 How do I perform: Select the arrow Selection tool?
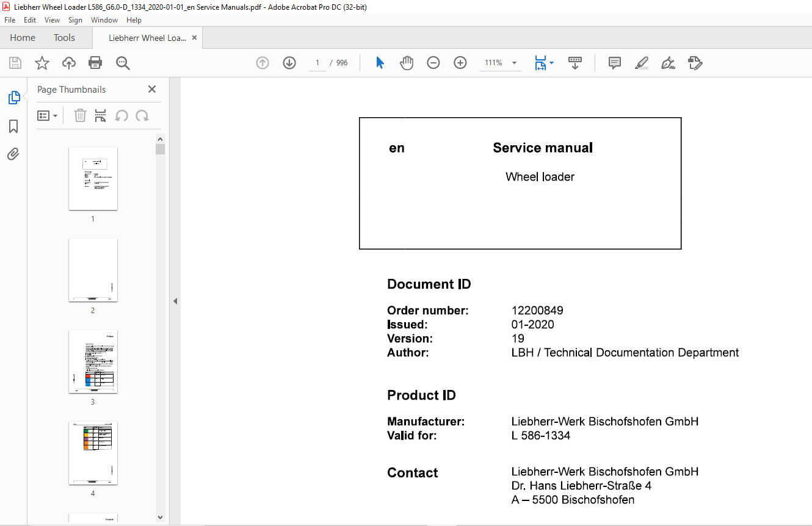point(380,63)
